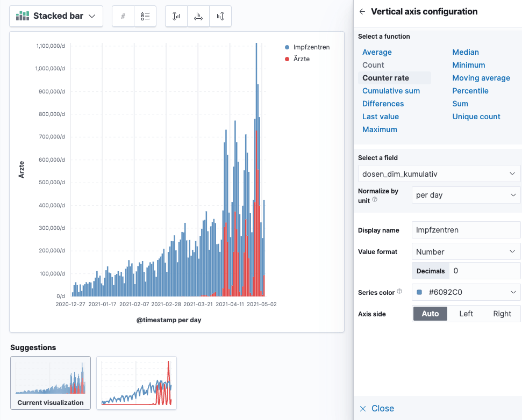
Task: Open the Normalize by unit per day dropdown
Action: (x=466, y=195)
